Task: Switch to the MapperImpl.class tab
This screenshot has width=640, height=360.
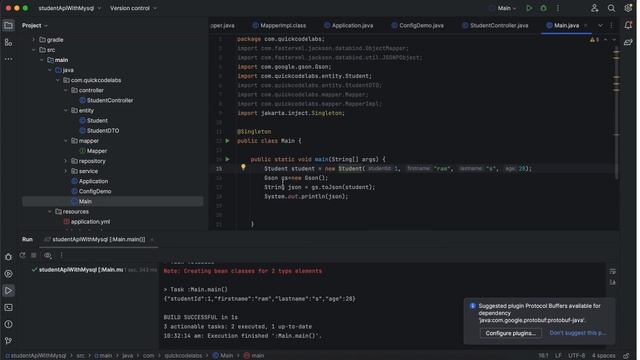Action: (280, 25)
